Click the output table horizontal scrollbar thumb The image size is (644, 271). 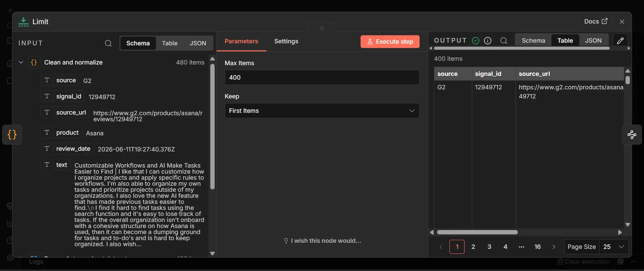point(477,232)
